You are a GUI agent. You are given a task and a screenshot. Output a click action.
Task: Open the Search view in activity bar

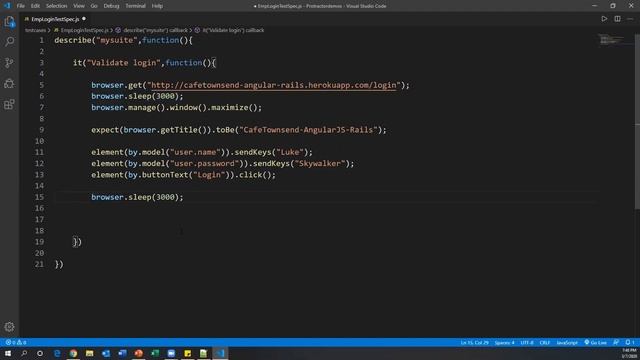(x=9, y=42)
